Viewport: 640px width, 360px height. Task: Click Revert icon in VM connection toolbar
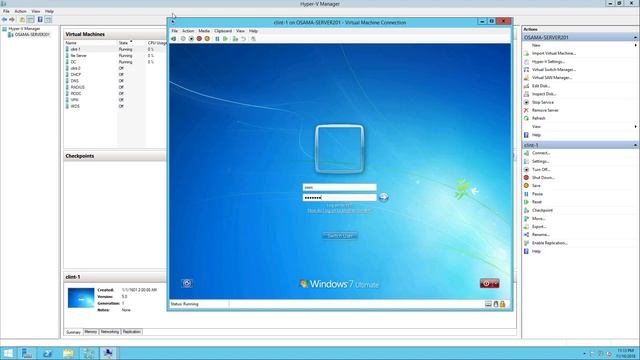point(244,39)
